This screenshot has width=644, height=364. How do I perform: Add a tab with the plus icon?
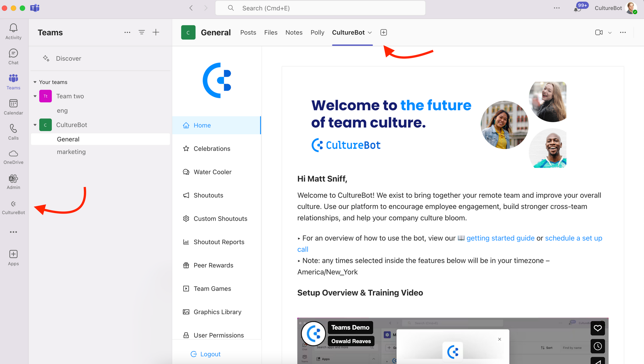pyautogui.click(x=384, y=32)
